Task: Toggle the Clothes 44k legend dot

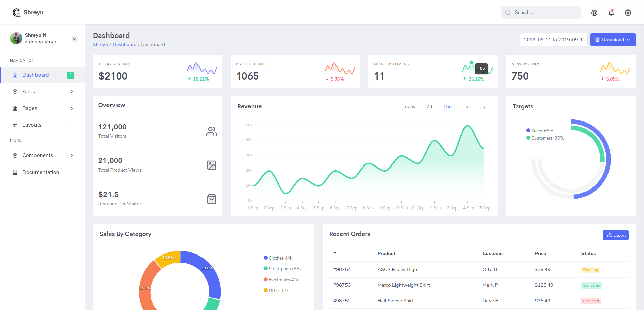Action: [266, 258]
